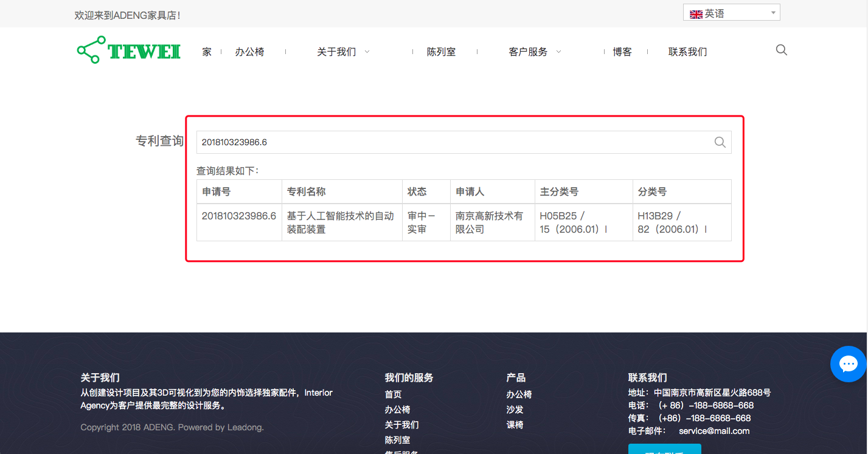Click the patent number search input field

pos(426,142)
